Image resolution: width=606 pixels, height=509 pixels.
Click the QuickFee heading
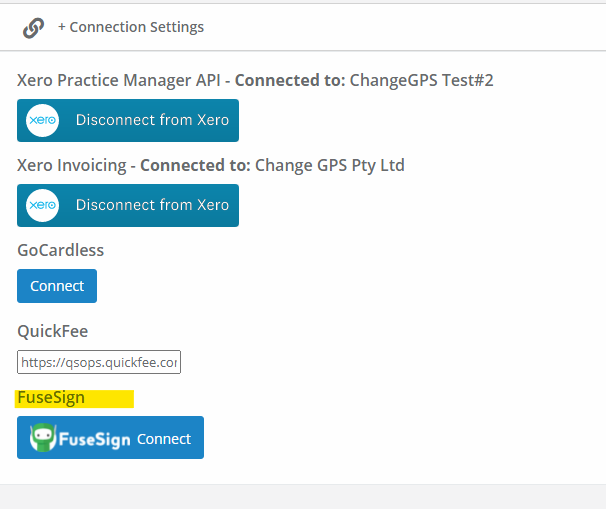[53, 332]
